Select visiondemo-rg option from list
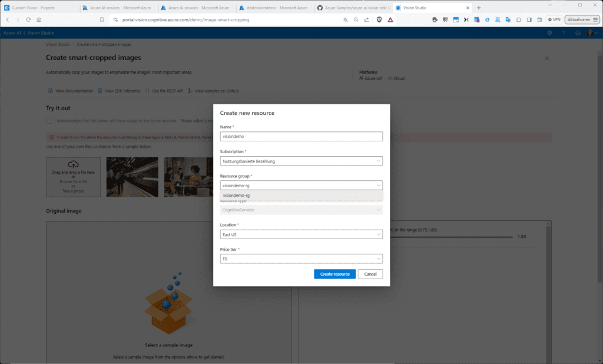 tap(301, 196)
